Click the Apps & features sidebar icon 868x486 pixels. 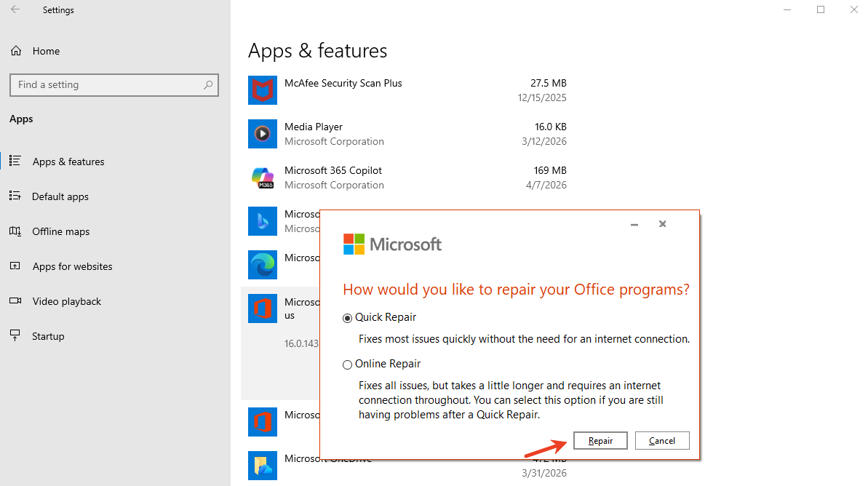point(15,162)
